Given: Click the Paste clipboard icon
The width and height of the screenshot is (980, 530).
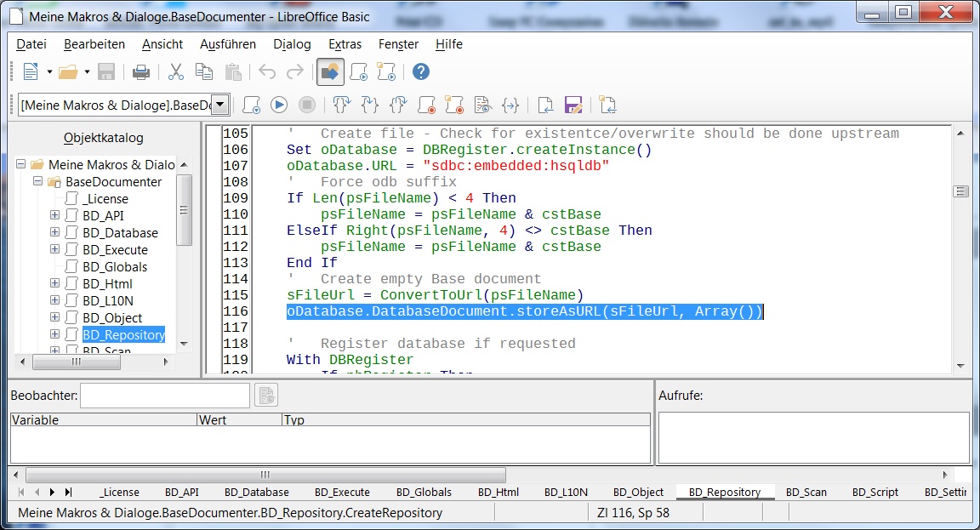Looking at the screenshot, I should point(233,71).
